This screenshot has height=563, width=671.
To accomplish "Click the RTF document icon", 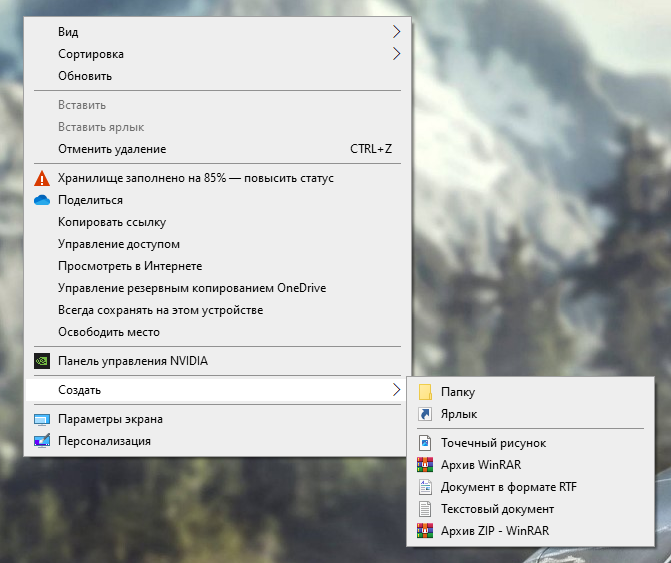I will click(x=425, y=487).
